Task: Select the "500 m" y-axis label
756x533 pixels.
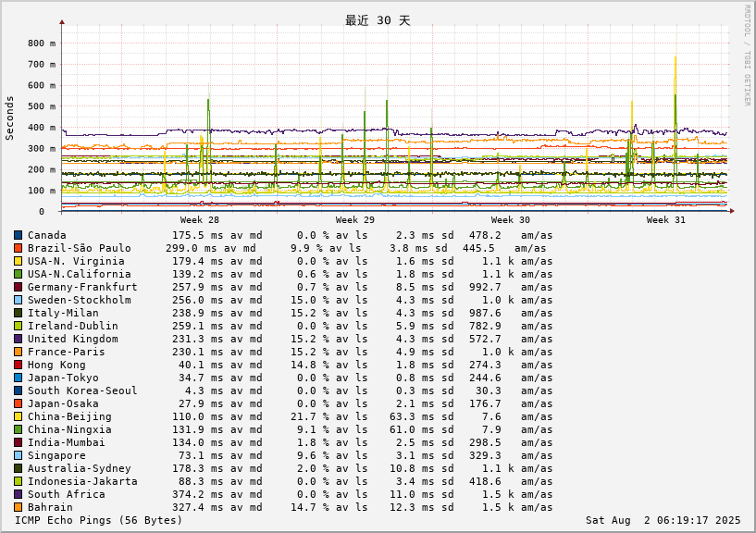Action: click(42, 106)
